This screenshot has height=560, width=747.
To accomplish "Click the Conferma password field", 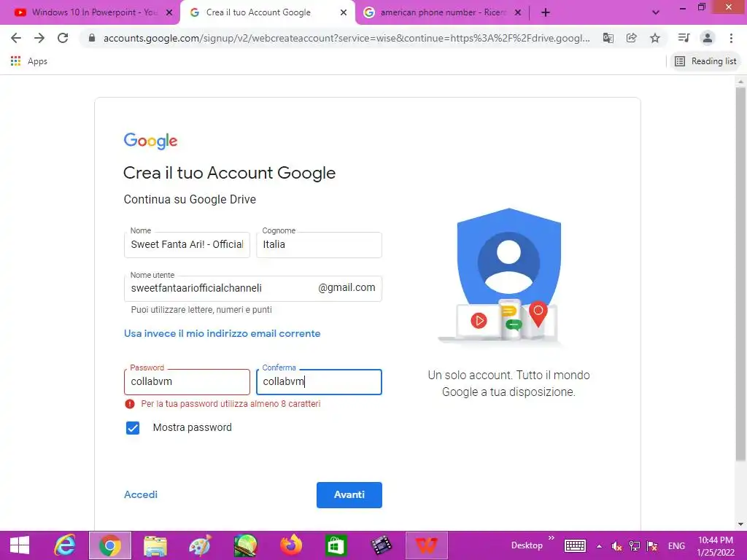I will tap(320, 382).
